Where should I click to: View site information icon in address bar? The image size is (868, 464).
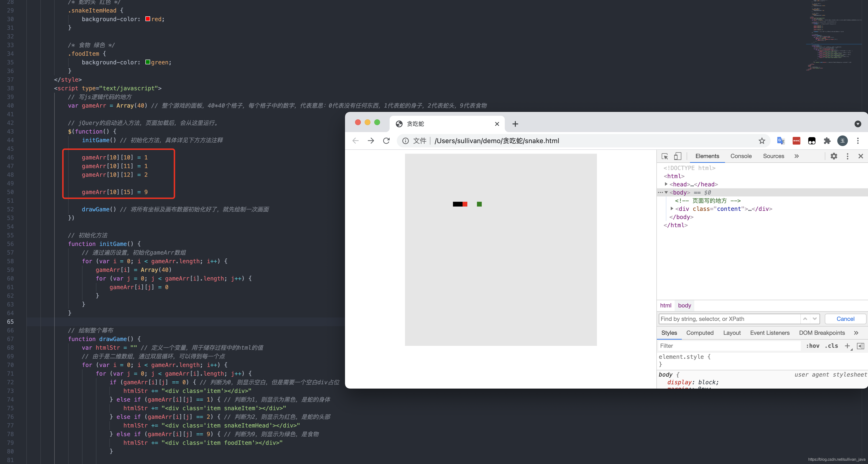[x=405, y=141]
